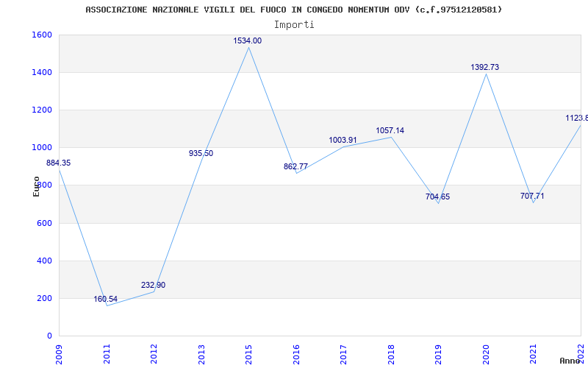This screenshot has width=588, height=368.
Task: Click the x-axis year 2015
Action: 248,354
